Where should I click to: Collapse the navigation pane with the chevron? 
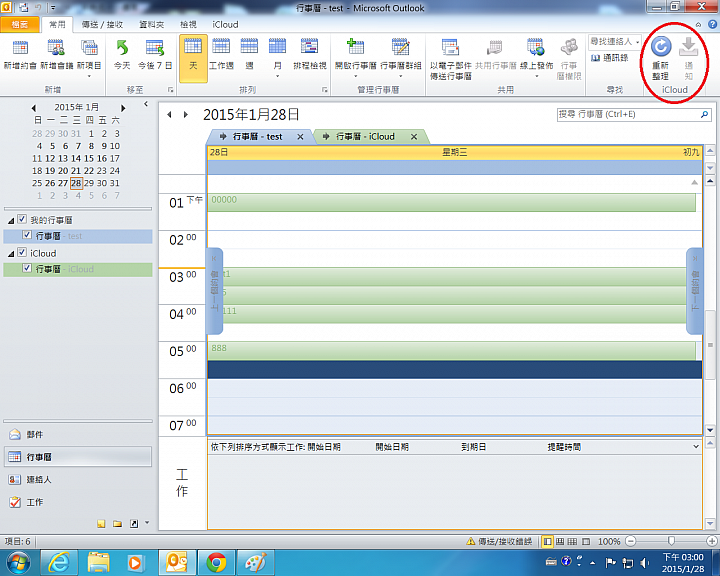coord(146,104)
